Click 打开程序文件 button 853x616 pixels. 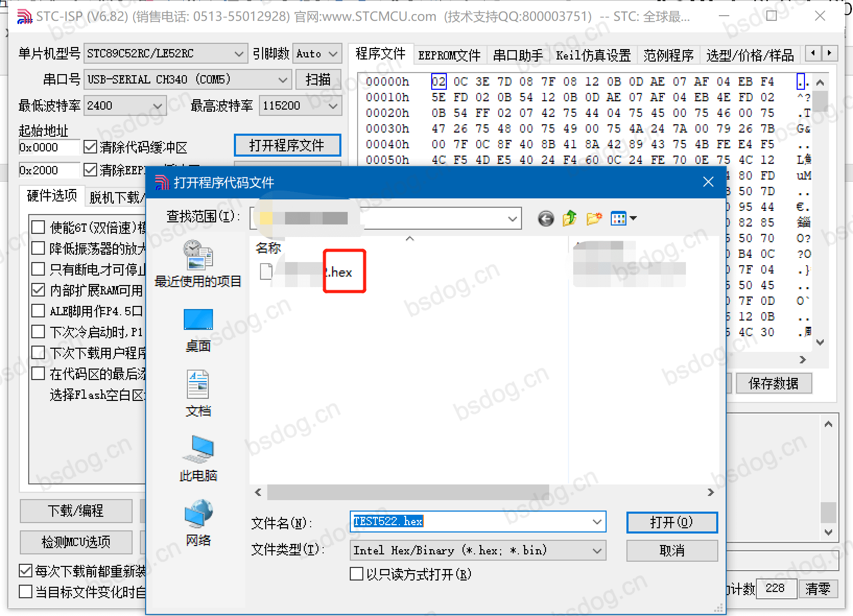pyautogui.click(x=287, y=145)
